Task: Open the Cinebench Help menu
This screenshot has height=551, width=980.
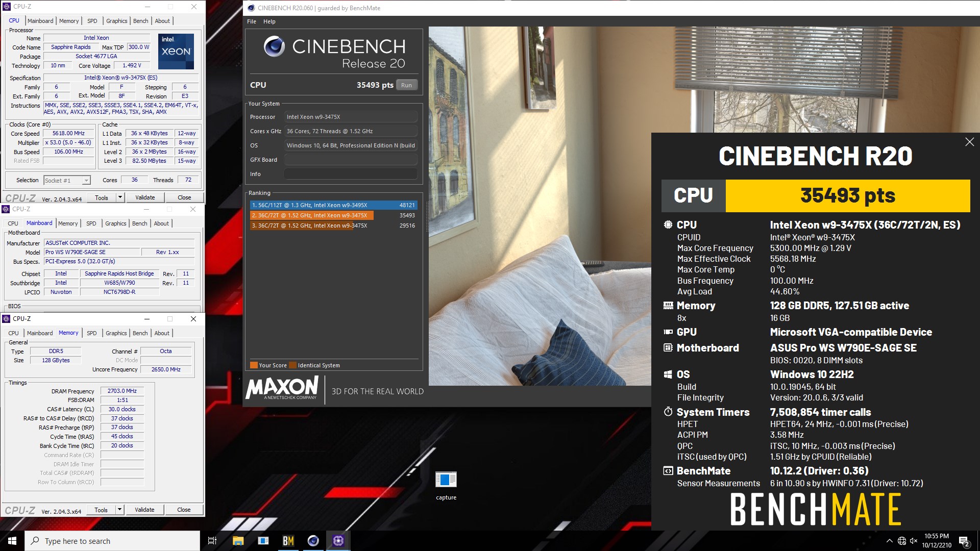Action: coord(269,21)
